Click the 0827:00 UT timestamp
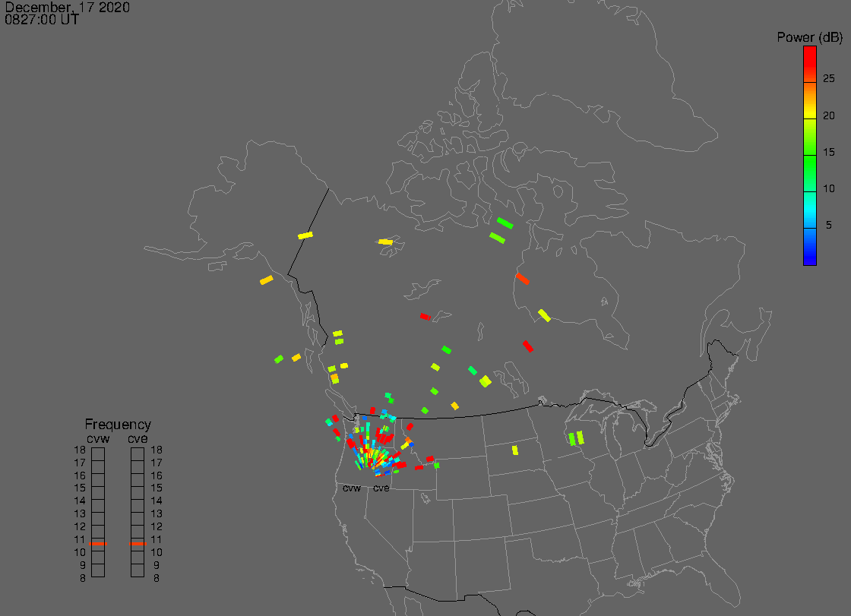The width and height of the screenshot is (851, 616). (x=42, y=20)
